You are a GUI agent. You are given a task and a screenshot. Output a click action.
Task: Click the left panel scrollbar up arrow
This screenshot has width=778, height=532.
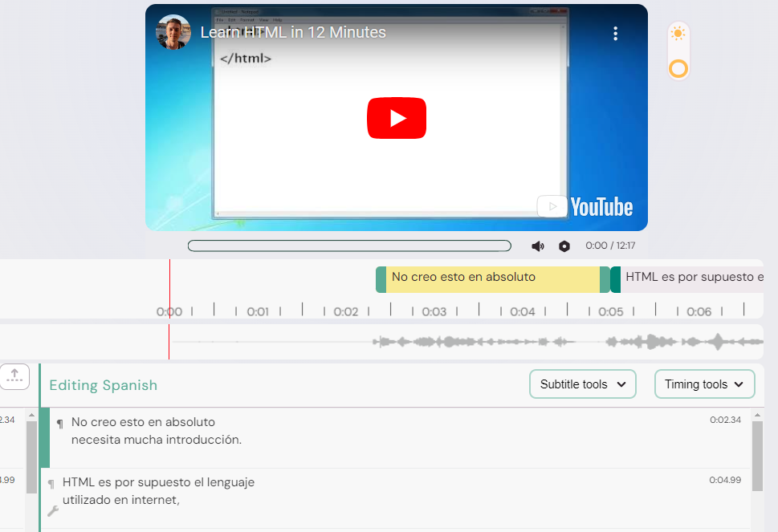coord(31,415)
